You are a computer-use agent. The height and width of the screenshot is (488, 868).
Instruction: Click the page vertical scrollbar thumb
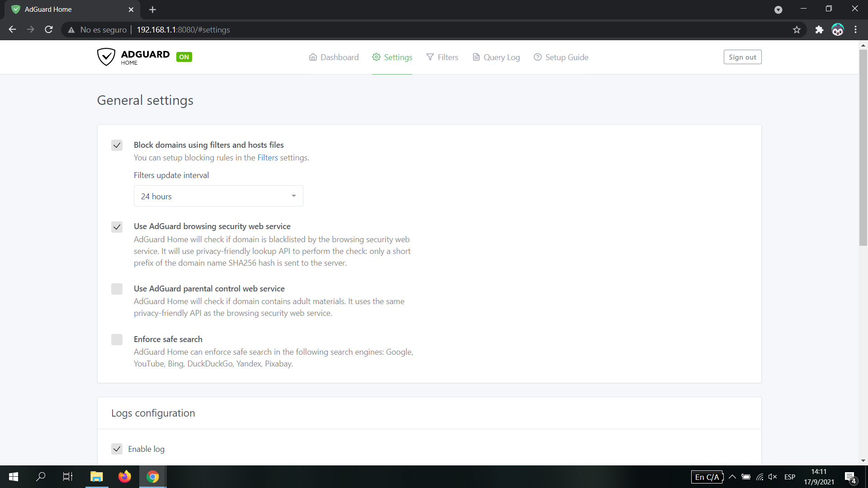(863, 147)
